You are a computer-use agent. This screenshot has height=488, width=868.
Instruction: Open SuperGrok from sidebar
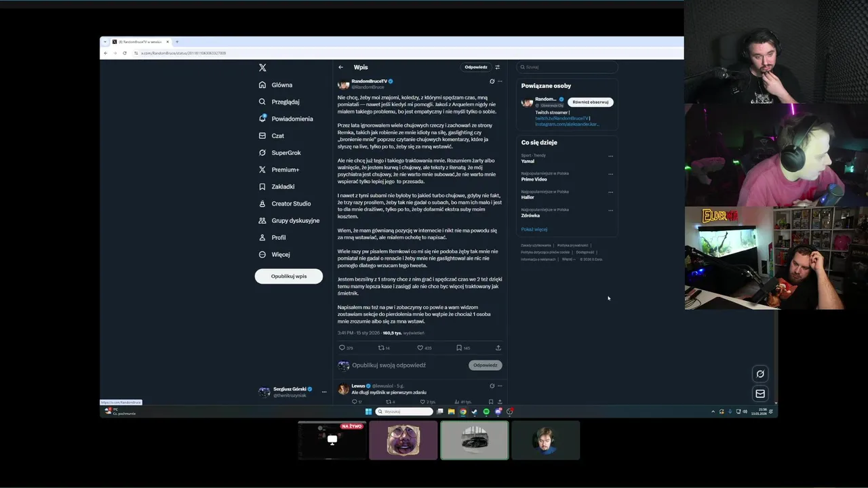coord(279,152)
